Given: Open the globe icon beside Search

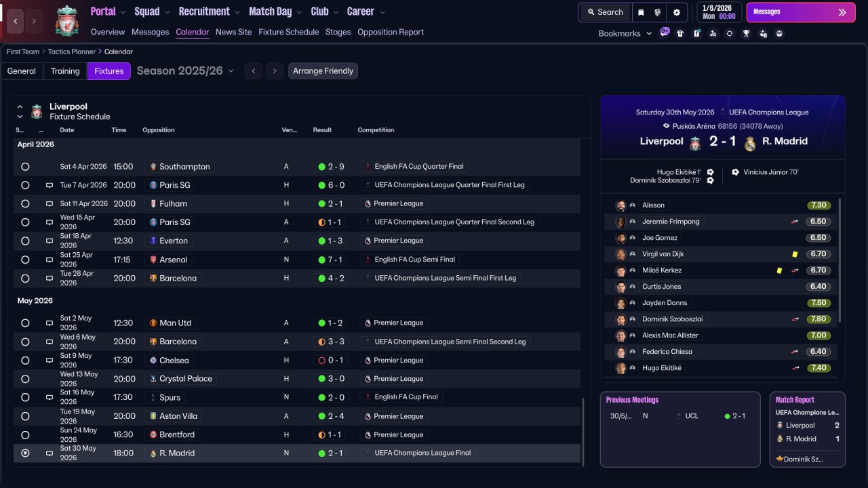Looking at the screenshot, I should [658, 12].
